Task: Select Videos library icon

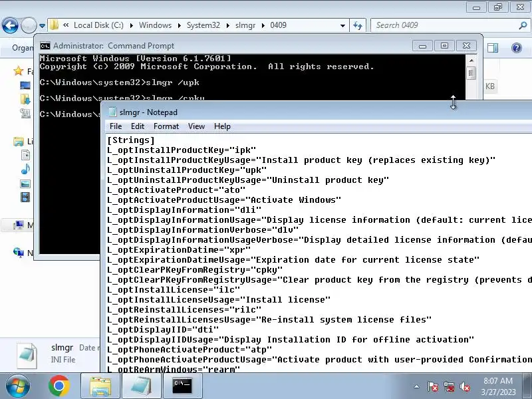Action: point(25,197)
